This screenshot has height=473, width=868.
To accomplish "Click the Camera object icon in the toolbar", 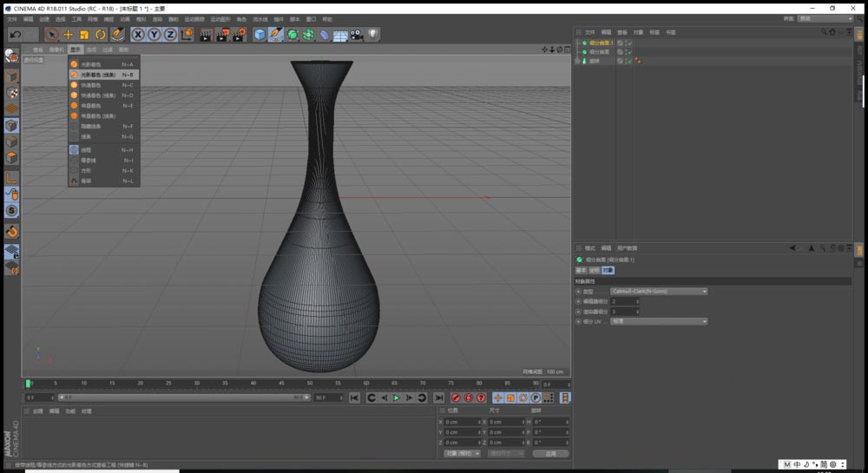I will click(356, 35).
